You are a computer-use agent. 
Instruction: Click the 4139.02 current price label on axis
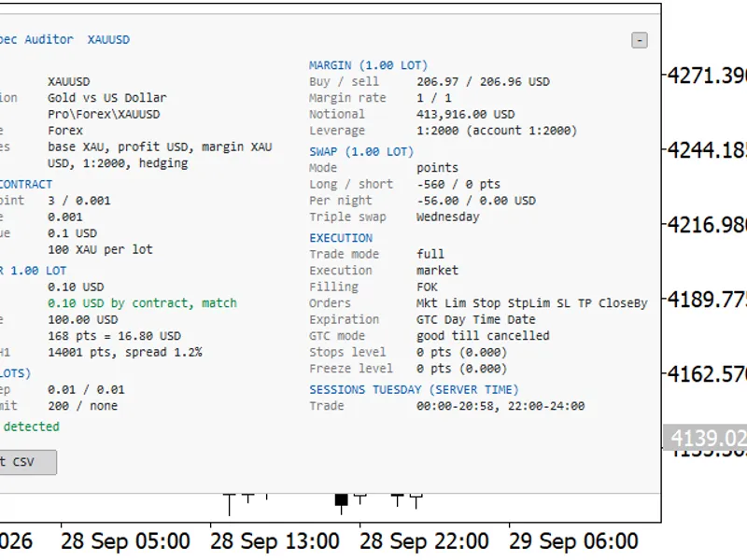tap(705, 438)
